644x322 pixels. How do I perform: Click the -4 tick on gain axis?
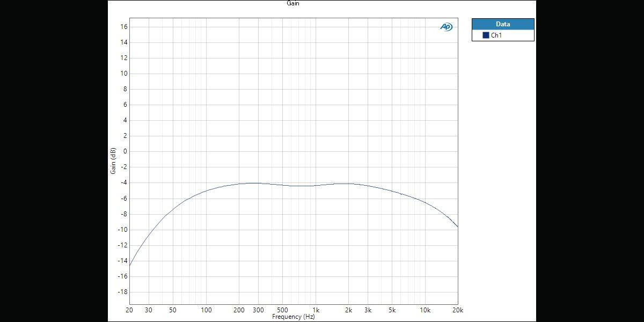(x=123, y=182)
